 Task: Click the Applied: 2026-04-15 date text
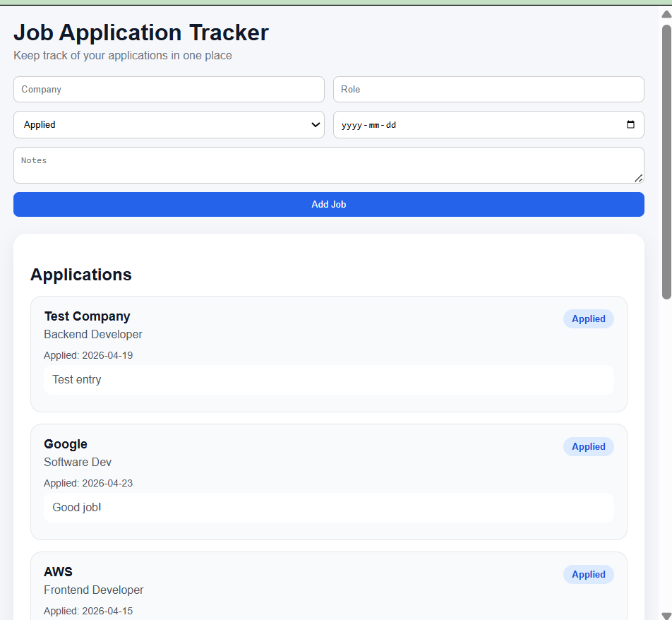(x=88, y=611)
